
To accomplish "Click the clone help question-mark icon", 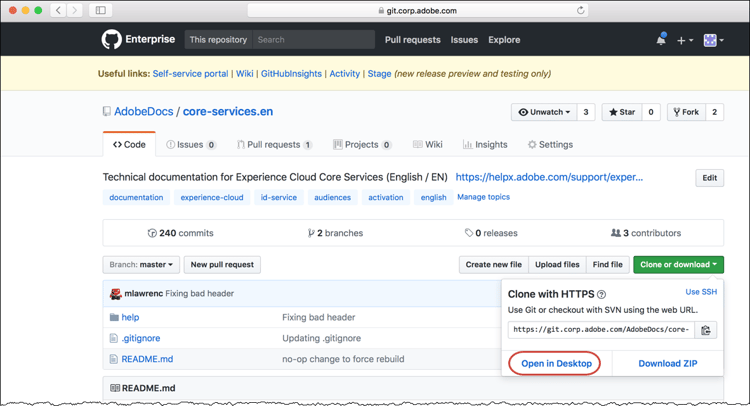I will coord(602,295).
